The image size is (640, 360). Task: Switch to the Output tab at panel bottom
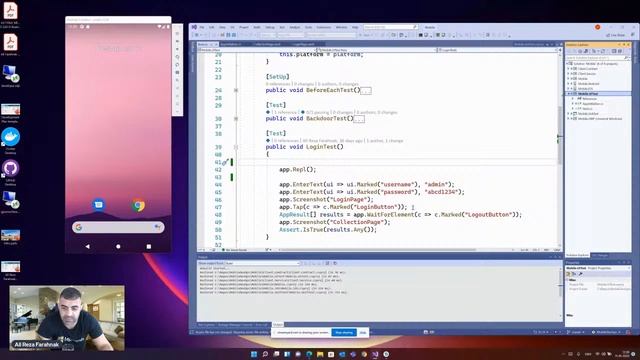[278, 325]
